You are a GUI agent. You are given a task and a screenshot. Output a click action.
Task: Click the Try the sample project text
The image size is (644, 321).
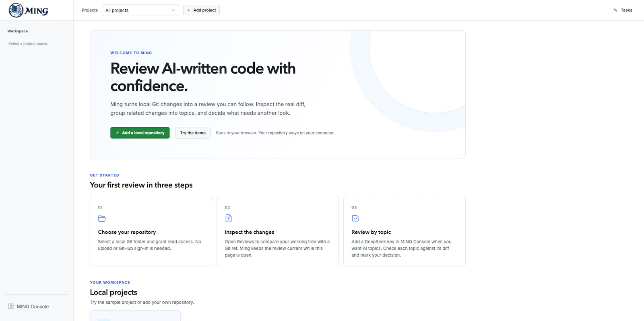pos(142,302)
